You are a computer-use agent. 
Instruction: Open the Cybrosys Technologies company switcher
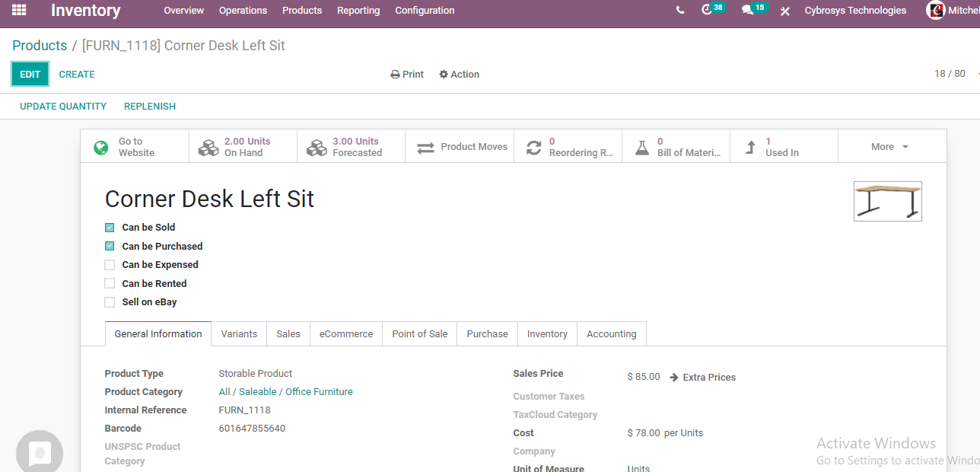point(855,11)
